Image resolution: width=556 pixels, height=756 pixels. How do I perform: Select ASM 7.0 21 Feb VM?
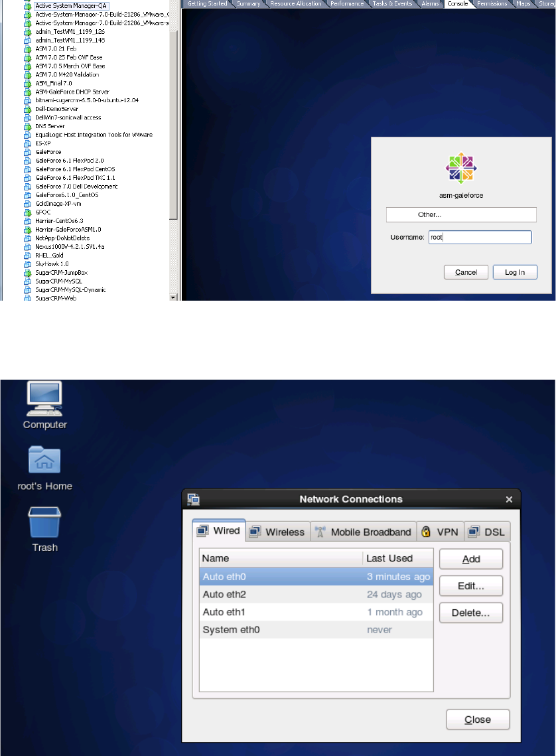[56, 49]
